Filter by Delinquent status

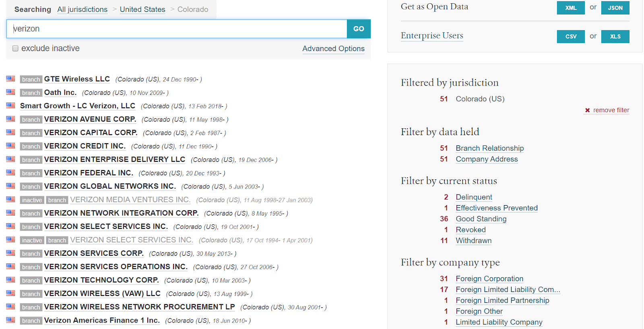(x=474, y=197)
